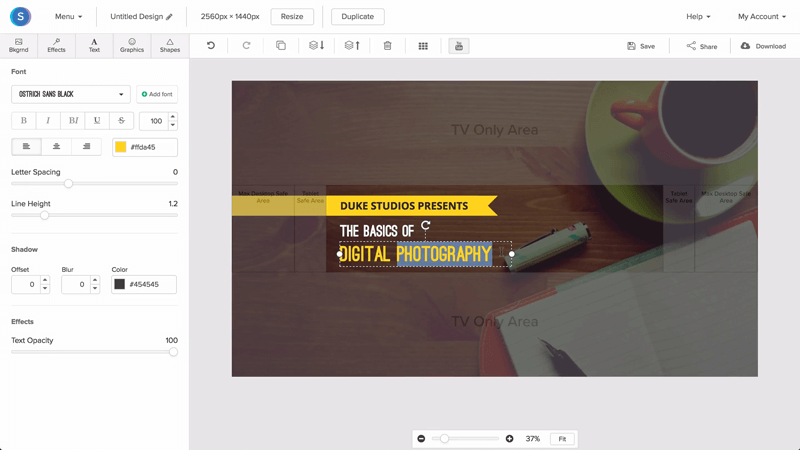Screen dimensions: 800x450
Task: Bring layer forward icon
Action: 352,45
